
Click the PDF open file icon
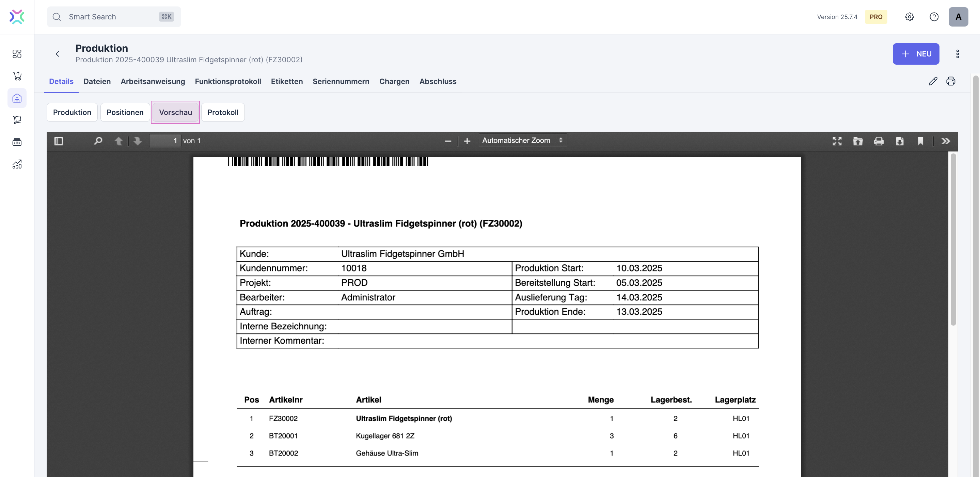(x=857, y=141)
